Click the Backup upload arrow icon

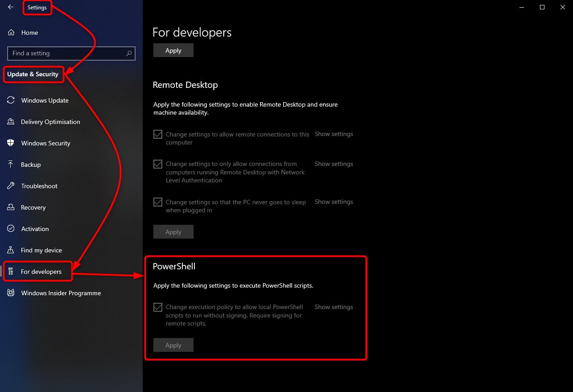(11, 165)
